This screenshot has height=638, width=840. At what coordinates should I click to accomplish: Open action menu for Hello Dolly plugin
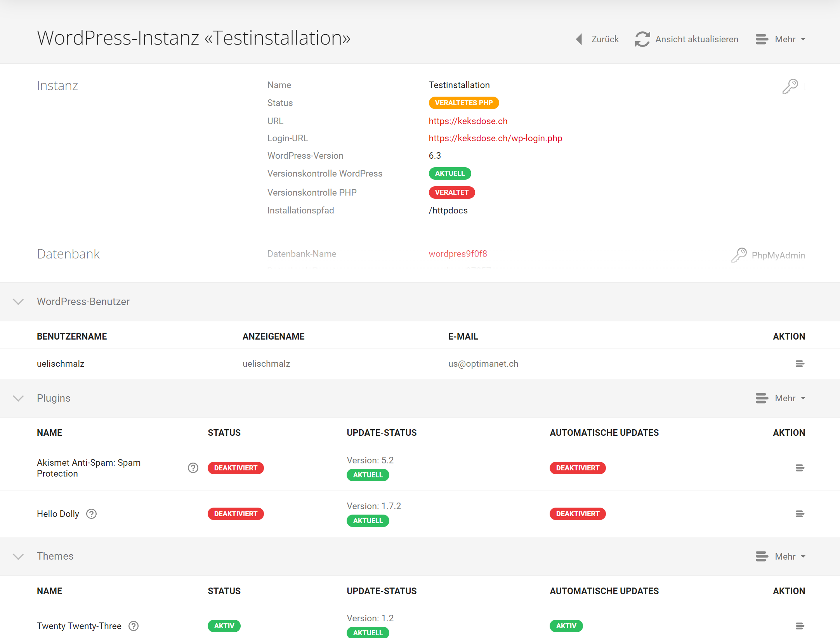point(800,514)
